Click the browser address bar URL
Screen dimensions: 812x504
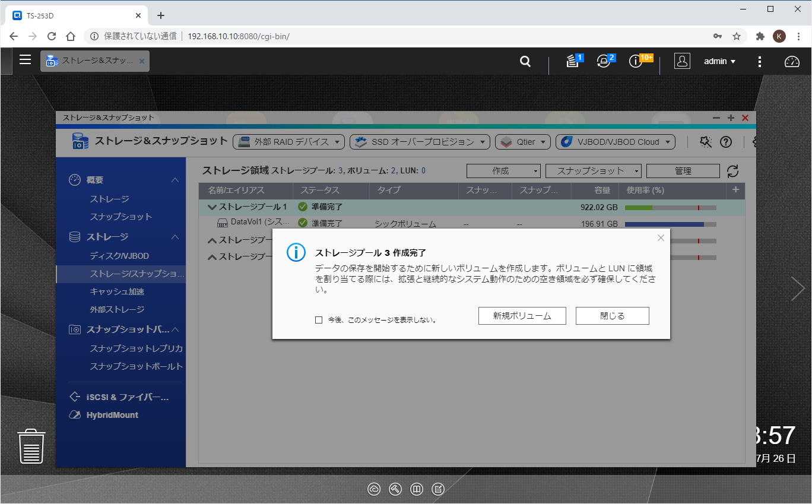click(239, 36)
